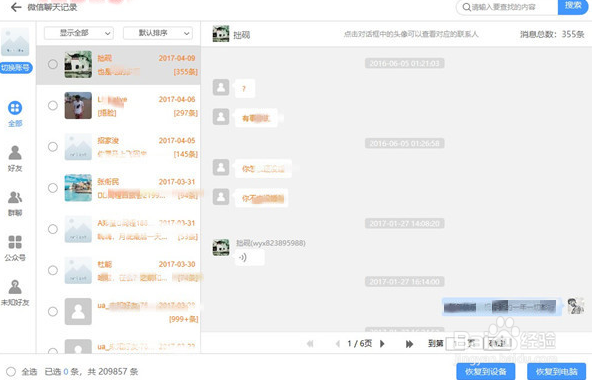This screenshot has height=380, width=592.
Task: Jump to the first page arrow
Action: tap(310, 344)
